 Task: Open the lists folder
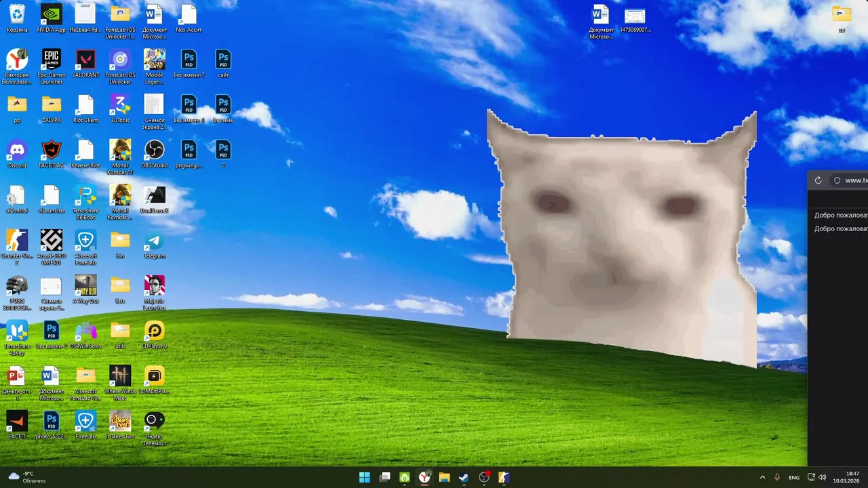120,289
